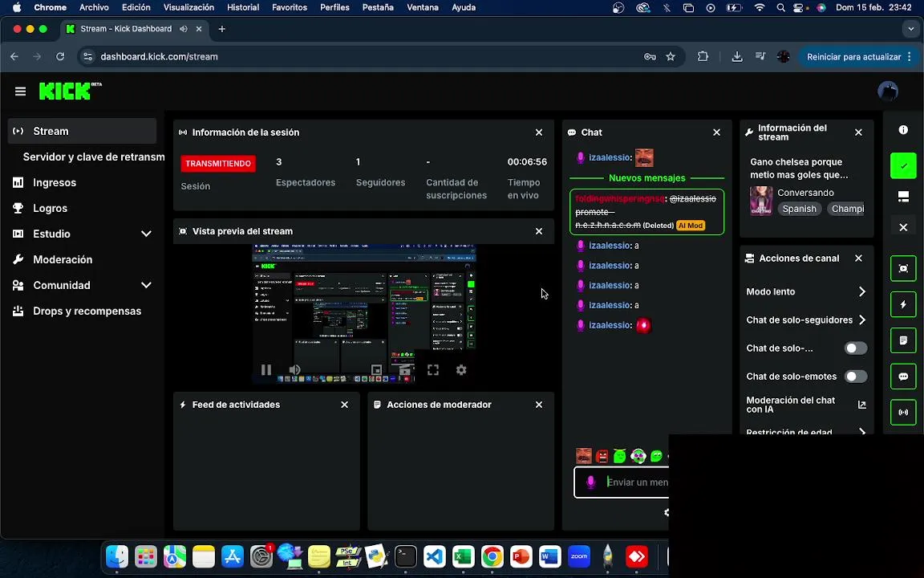Enter fullscreen on stream preview
This screenshot has width=924, height=578.
click(x=433, y=370)
